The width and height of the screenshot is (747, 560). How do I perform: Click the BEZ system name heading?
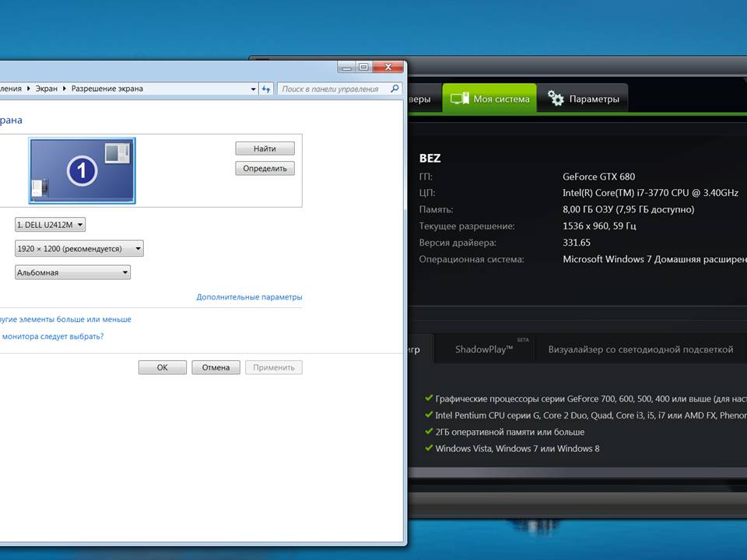coord(430,158)
